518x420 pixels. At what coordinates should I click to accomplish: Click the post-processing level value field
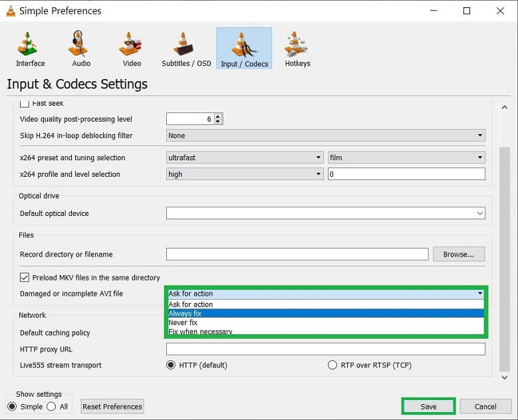tap(190, 119)
